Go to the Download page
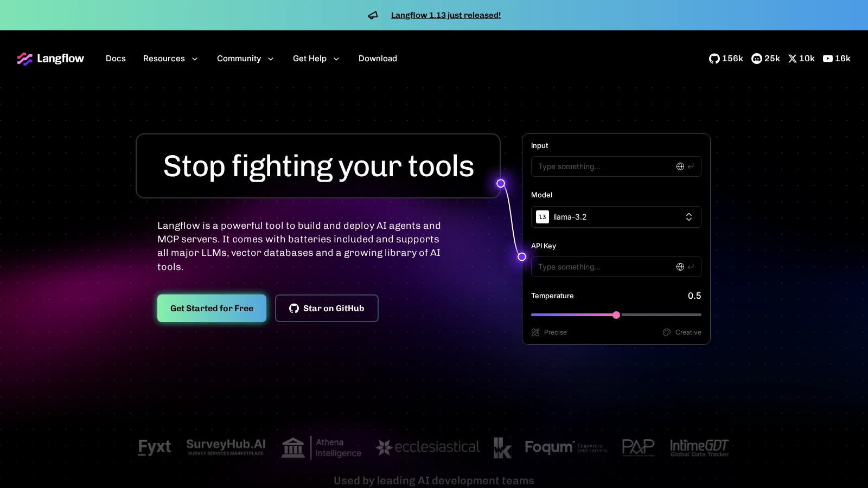Screen dimensions: 868x488 click(378, 59)
